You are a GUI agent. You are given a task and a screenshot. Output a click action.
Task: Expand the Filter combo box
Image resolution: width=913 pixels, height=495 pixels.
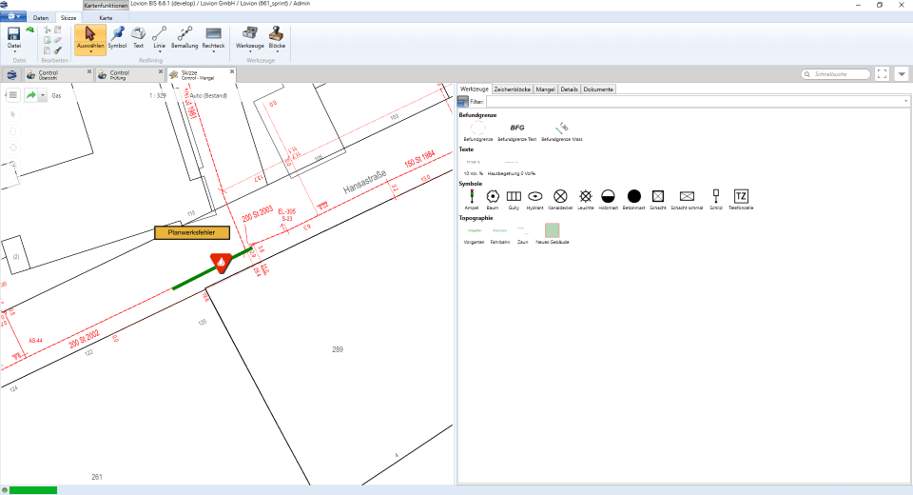[905, 102]
